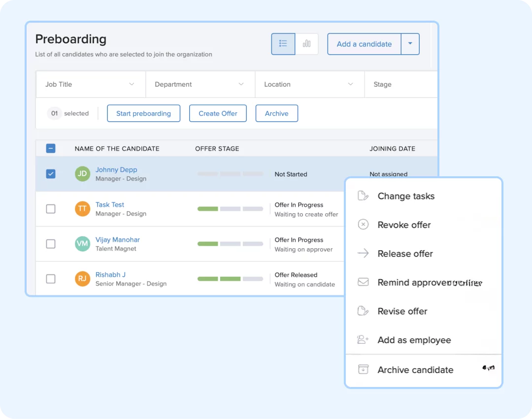
Task: Click the 'Offer Released' status text
Action: click(296, 275)
